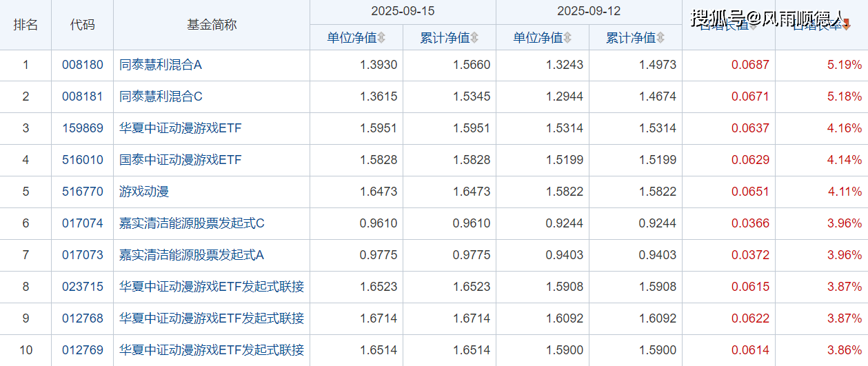Click the 排名 column header
The height and width of the screenshot is (366, 868).
pos(26,25)
